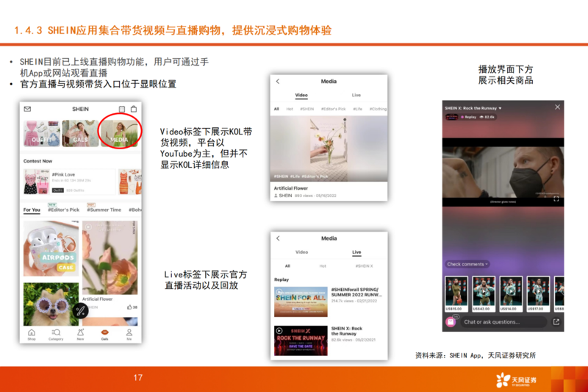Tap the Shop home icon in bottom navigation
This screenshot has width=588, height=392.
click(x=32, y=333)
